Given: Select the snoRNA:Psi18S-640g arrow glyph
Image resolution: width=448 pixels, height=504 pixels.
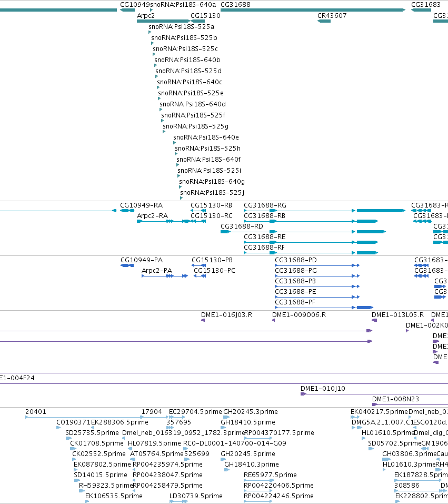Looking at the screenshot, I should (x=180, y=187).
